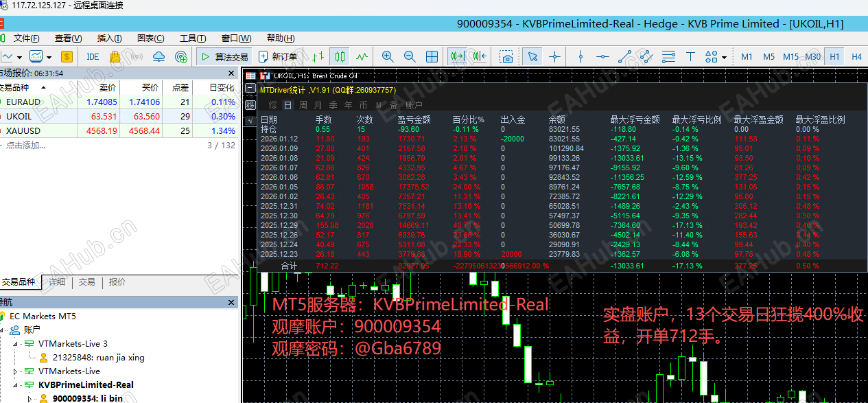Viewport: 868px width, 403px height.
Task: Click the 新订单 new order button
Action: click(x=279, y=56)
